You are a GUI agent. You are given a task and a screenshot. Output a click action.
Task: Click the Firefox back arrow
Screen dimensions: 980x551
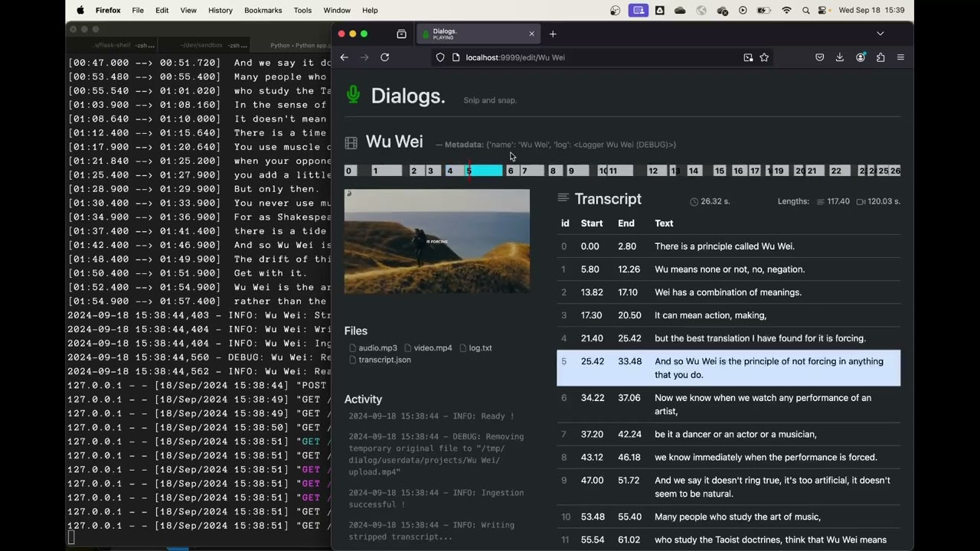tap(345, 57)
